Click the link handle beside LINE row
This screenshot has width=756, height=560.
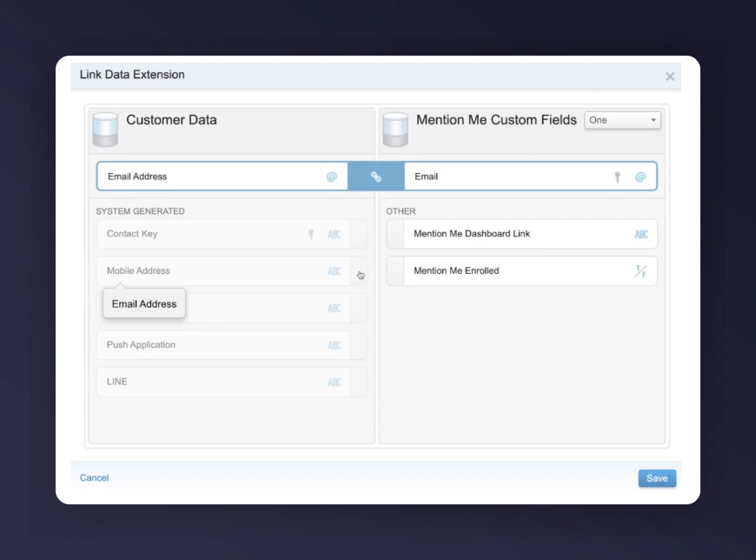pyautogui.click(x=359, y=382)
